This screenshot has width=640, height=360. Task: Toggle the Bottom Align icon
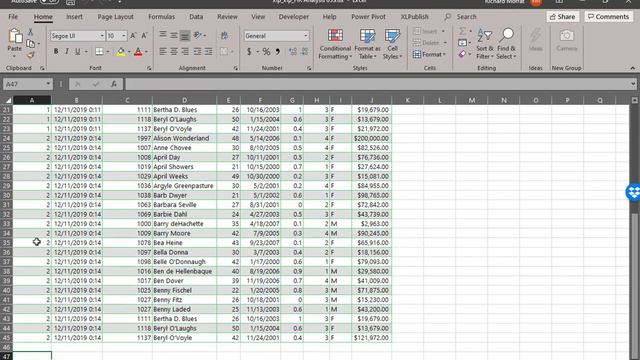coord(184,36)
